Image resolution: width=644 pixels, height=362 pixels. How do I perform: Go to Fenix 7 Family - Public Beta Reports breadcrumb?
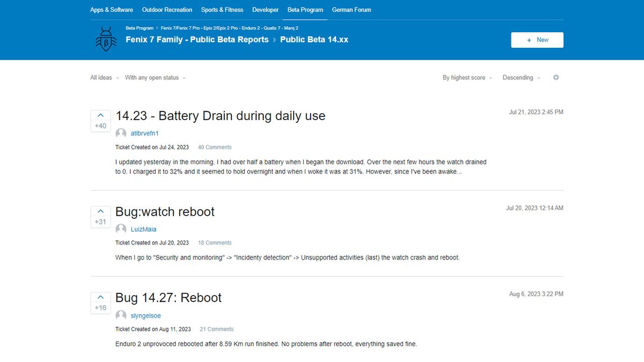(196, 39)
